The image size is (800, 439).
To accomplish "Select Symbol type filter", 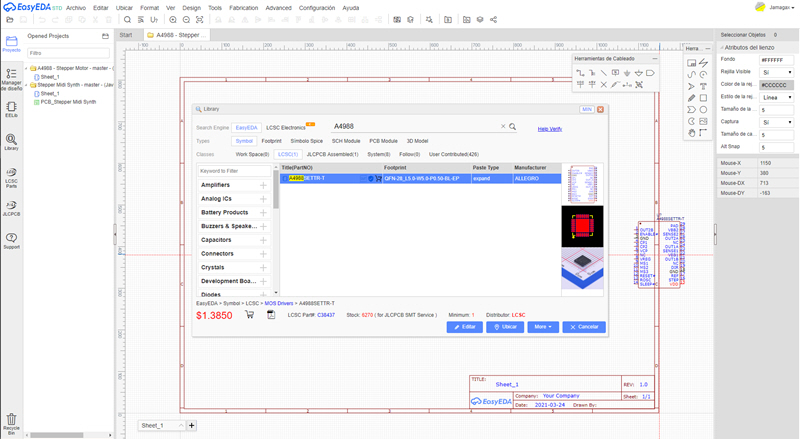I will [x=244, y=141].
